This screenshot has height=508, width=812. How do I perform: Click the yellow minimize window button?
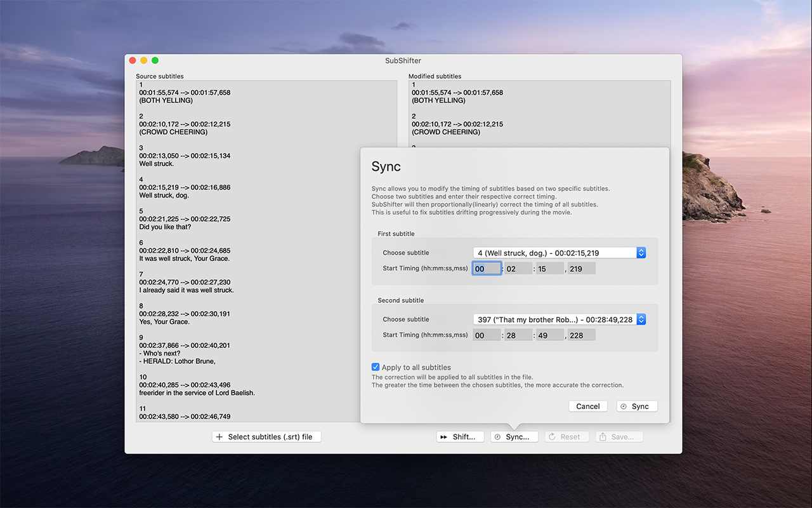[x=144, y=60]
